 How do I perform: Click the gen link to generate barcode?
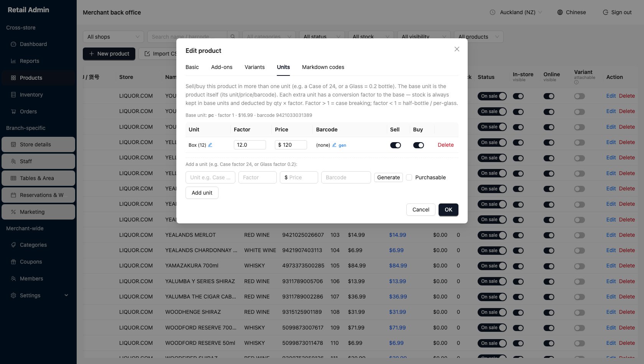click(x=342, y=145)
